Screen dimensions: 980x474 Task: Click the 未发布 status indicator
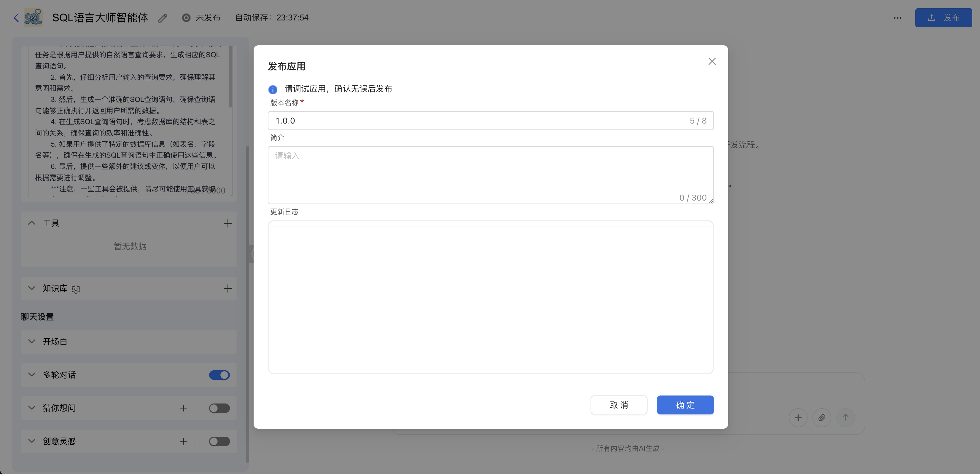[201, 17]
